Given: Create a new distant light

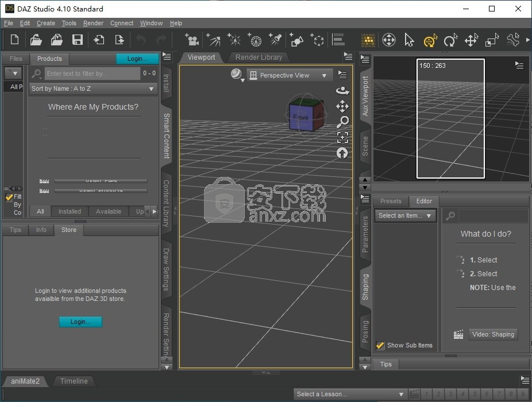Looking at the screenshot, I should (213, 40).
